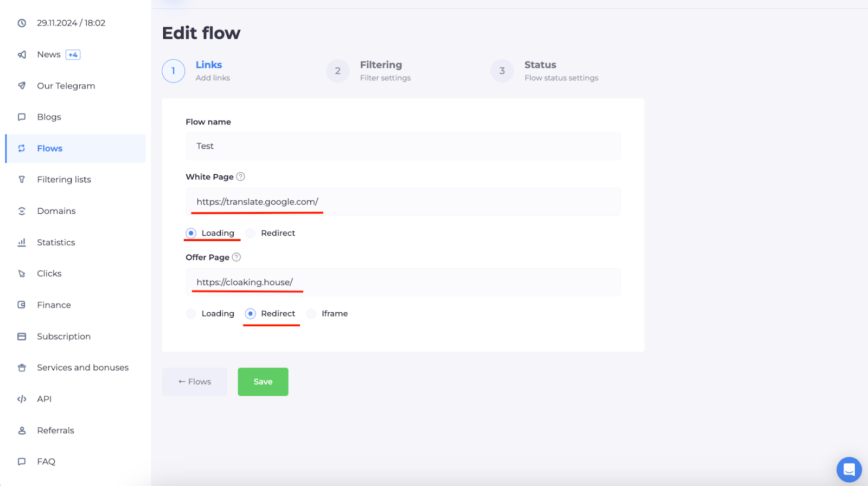Click the Subscription card icon

pos(22,336)
